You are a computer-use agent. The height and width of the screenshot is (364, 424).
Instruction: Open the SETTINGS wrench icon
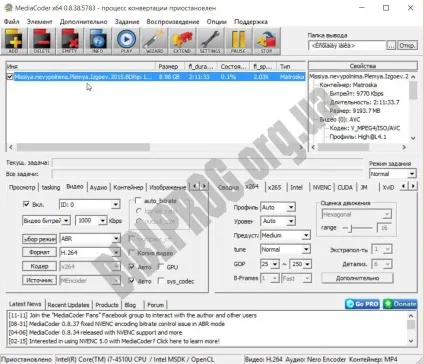click(210, 41)
